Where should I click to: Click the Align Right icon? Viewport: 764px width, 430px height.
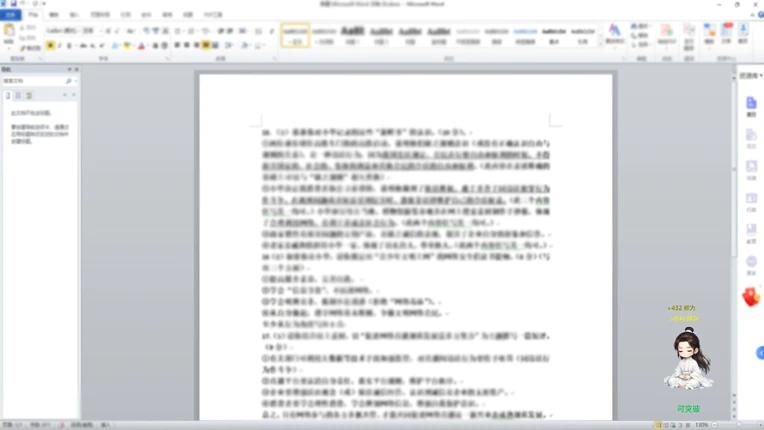pos(196,45)
